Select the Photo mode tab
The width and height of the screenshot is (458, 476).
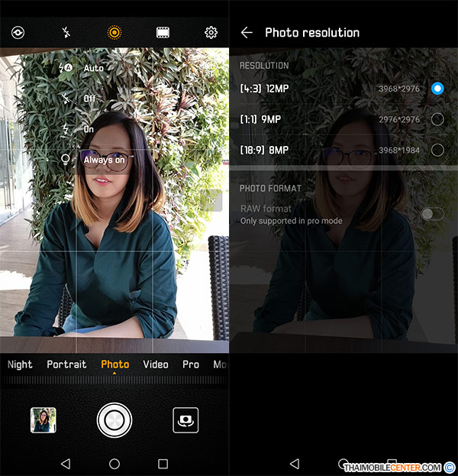click(x=115, y=364)
